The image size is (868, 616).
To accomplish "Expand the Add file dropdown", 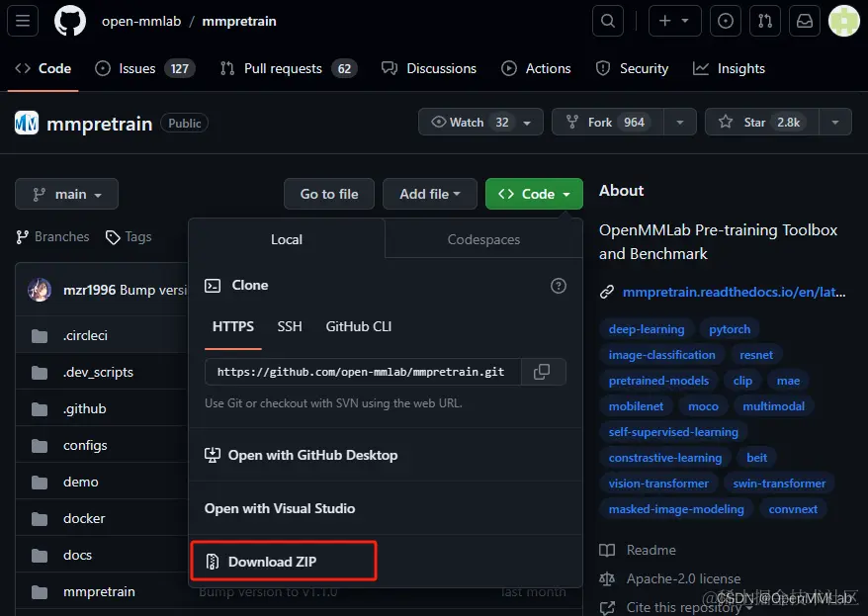I will (x=430, y=194).
